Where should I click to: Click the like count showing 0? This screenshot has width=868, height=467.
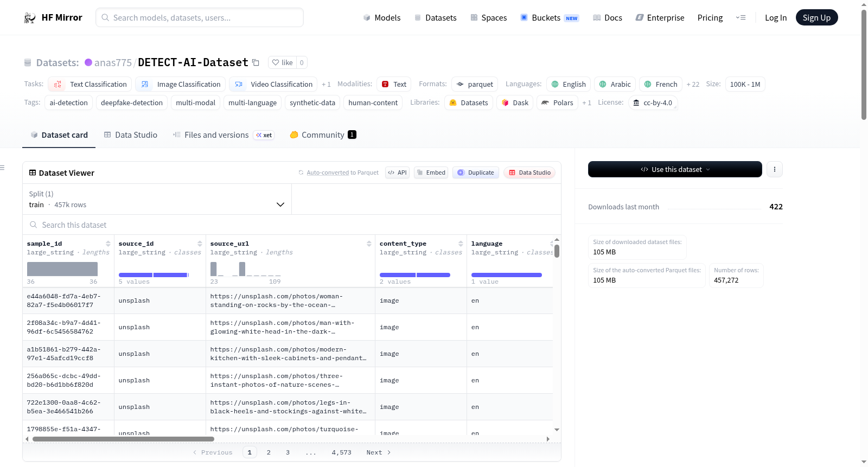click(x=302, y=62)
